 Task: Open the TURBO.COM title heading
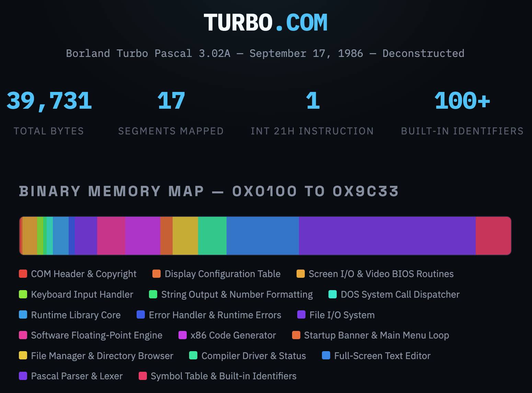(x=265, y=22)
